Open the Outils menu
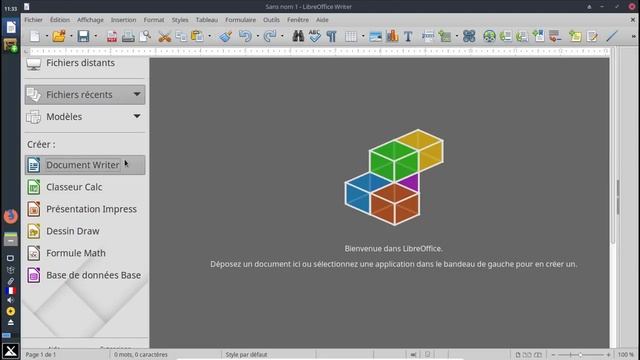This screenshot has width=640, height=360. [x=271, y=20]
